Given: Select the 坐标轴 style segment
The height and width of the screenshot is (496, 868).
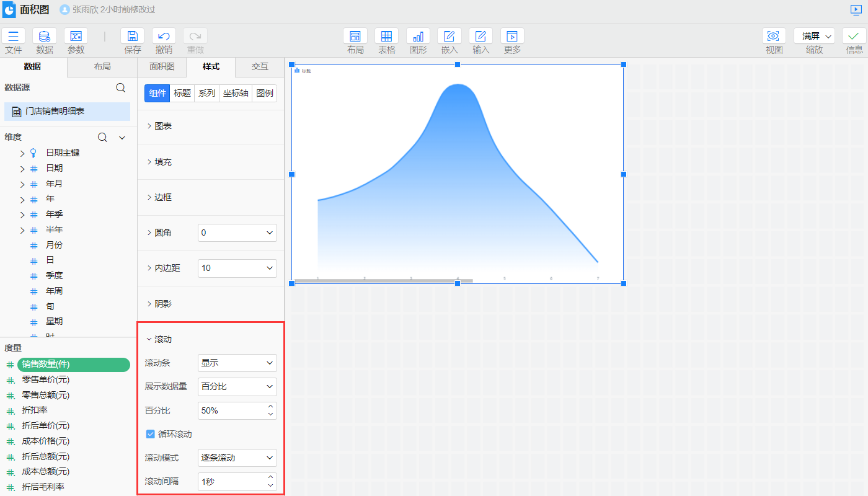Looking at the screenshot, I should coord(236,94).
